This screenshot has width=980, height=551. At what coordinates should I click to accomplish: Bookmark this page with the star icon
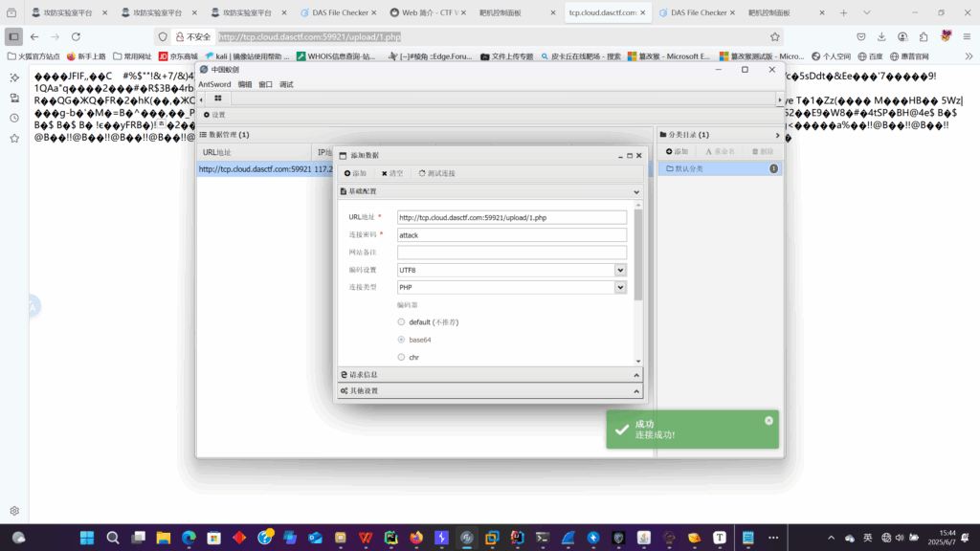point(775,37)
